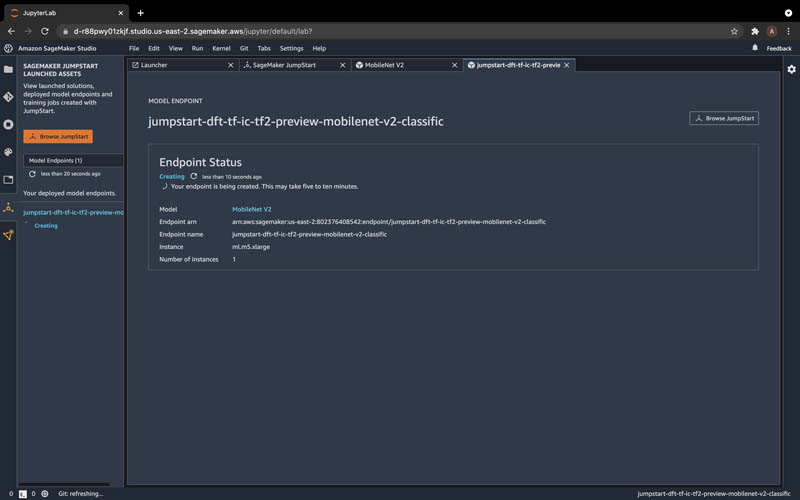Open the Open Tabs icon in left sidebar
The height and width of the screenshot is (500, 800).
coord(8,180)
